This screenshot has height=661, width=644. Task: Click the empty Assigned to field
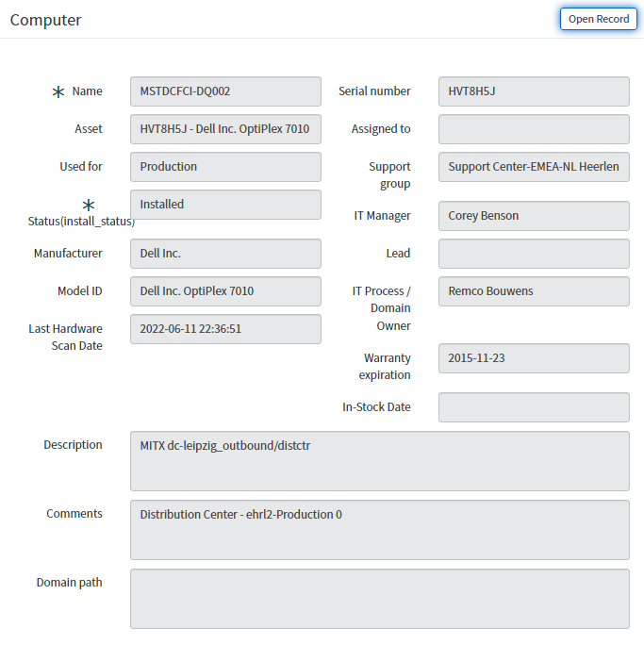point(534,129)
